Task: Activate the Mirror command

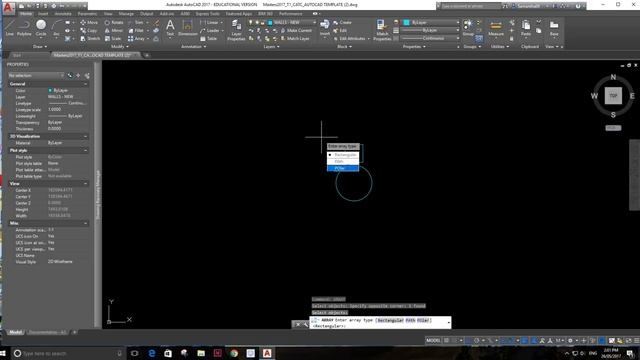Action: [113, 31]
